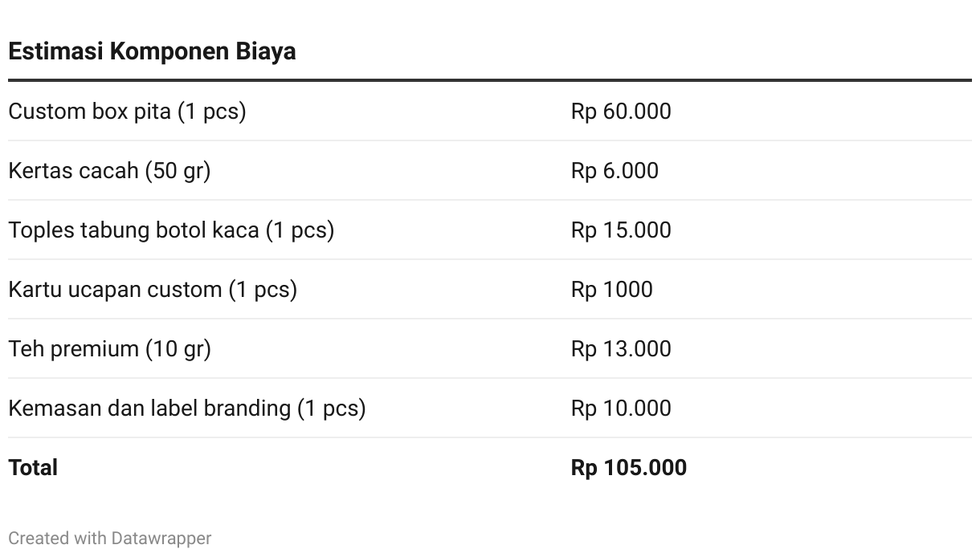
Task: Click the '(50 gr)' quantity text
Action: pyautogui.click(x=178, y=170)
